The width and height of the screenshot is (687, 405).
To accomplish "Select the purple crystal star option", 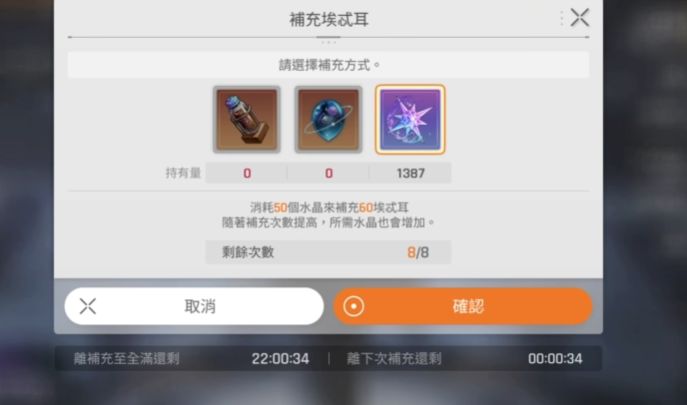I will click(410, 120).
